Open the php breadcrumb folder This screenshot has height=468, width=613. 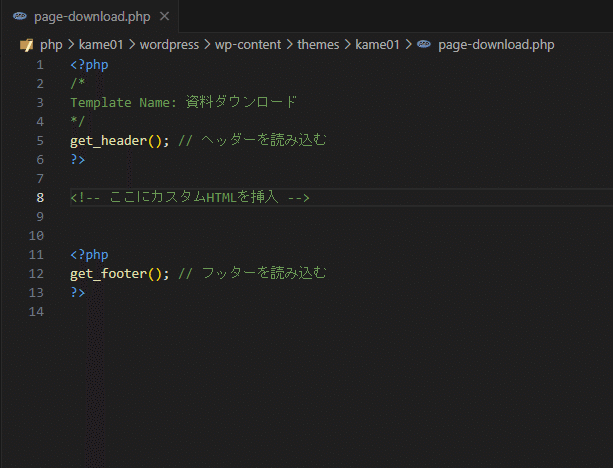tap(51, 45)
